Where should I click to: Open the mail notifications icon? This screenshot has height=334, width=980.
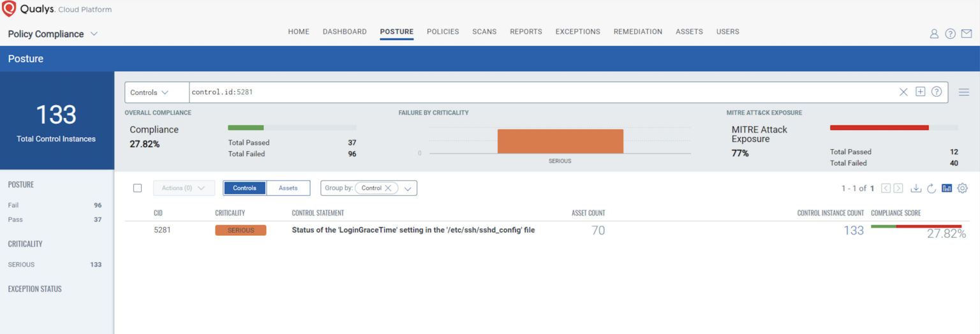coord(967,34)
